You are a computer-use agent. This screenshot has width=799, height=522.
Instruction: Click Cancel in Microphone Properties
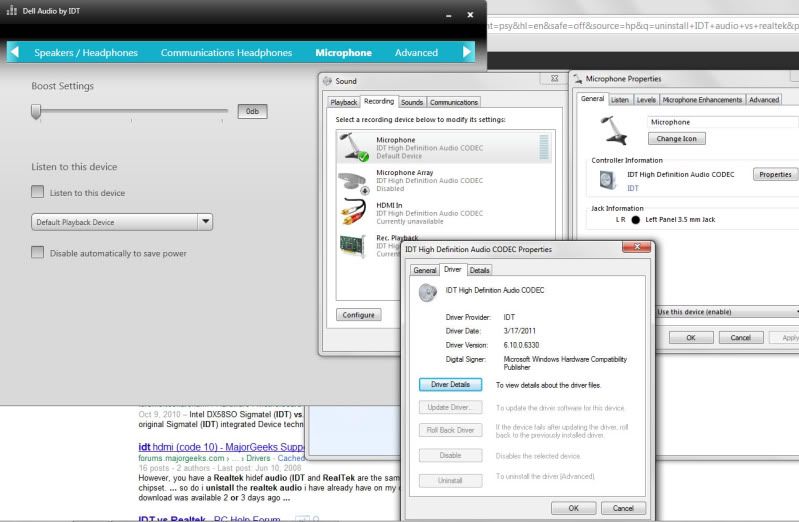(x=740, y=337)
